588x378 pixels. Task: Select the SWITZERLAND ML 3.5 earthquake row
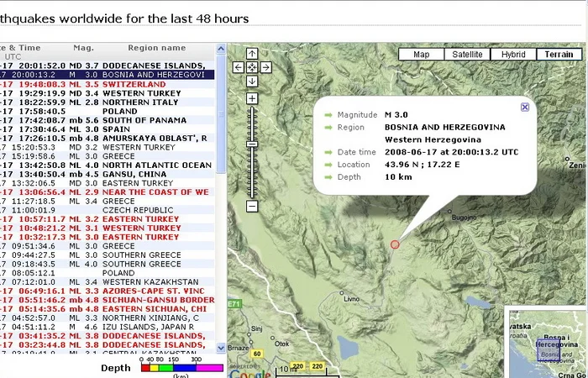click(x=108, y=84)
